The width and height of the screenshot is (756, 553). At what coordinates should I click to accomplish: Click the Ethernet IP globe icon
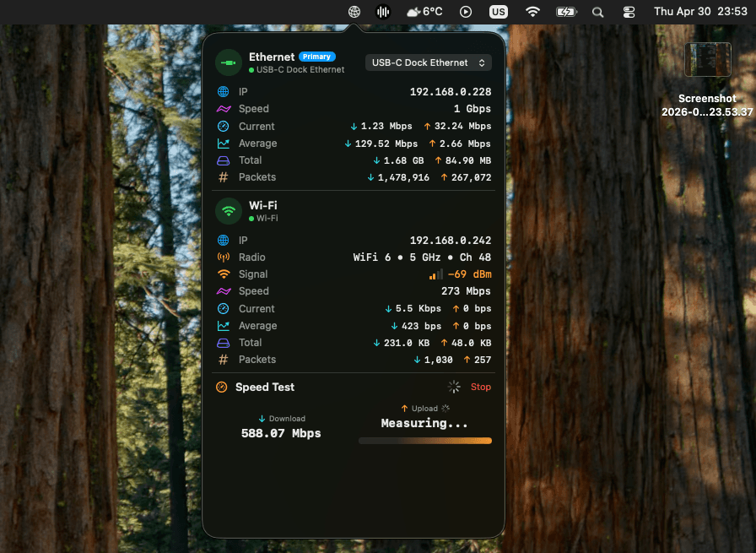(x=224, y=92)
